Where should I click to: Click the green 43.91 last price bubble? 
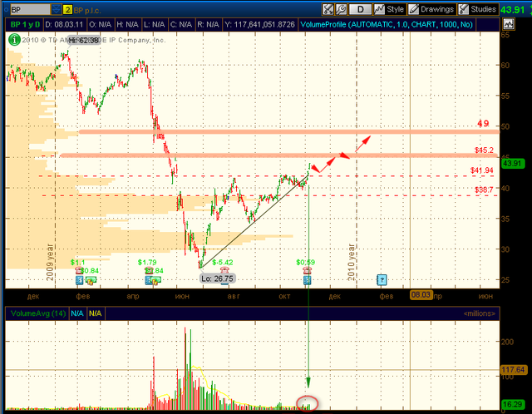tap(513, 163)
